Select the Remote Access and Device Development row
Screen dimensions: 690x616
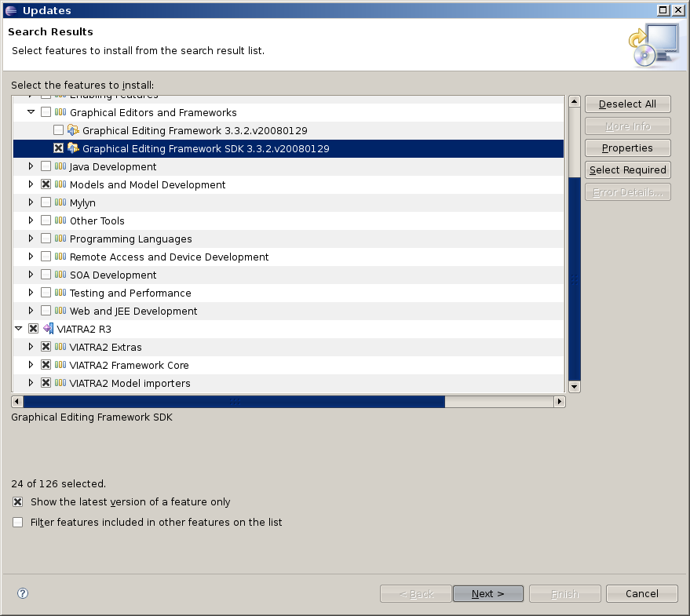[288, 257]
